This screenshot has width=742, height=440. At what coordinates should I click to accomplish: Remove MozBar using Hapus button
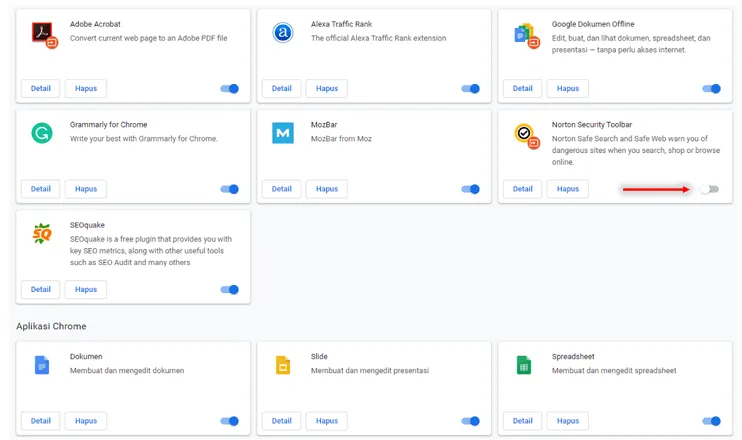327,189
